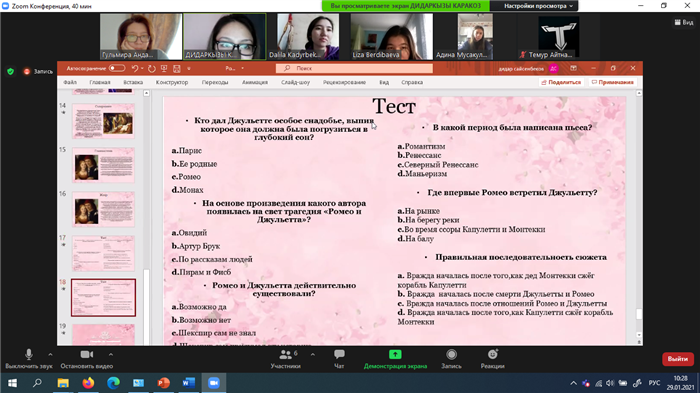700x393 pixels.
Task: Expand audio options arrow beside microphone
Action: pyautogui.click(x=50, y=355)
